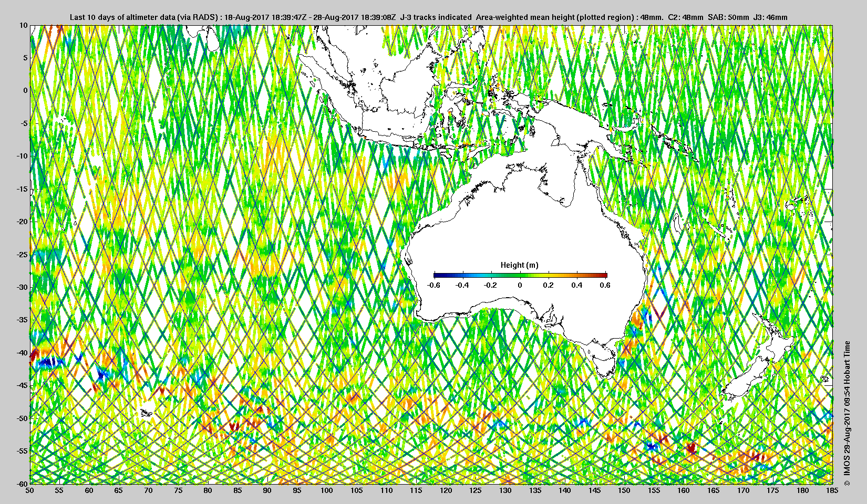Screen dimensions: 867x504
Task: Click the 'J3: 46mm' value
Action: point(770,17)
